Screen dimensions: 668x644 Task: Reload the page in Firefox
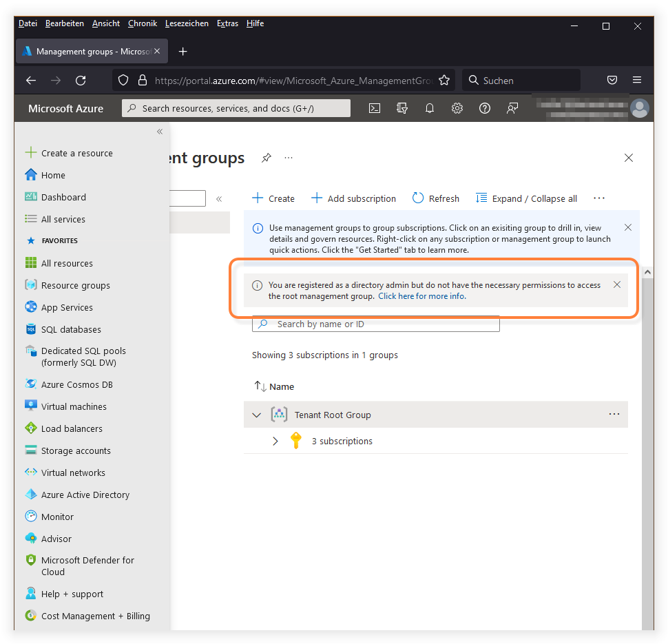[x=81, y=80]
